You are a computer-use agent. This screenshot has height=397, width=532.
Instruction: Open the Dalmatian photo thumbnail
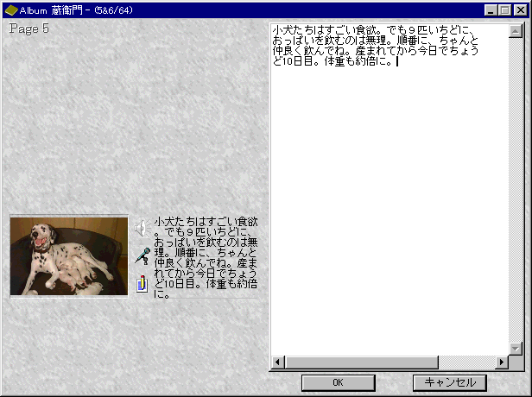pyautogui.click(x=69, y=256)
